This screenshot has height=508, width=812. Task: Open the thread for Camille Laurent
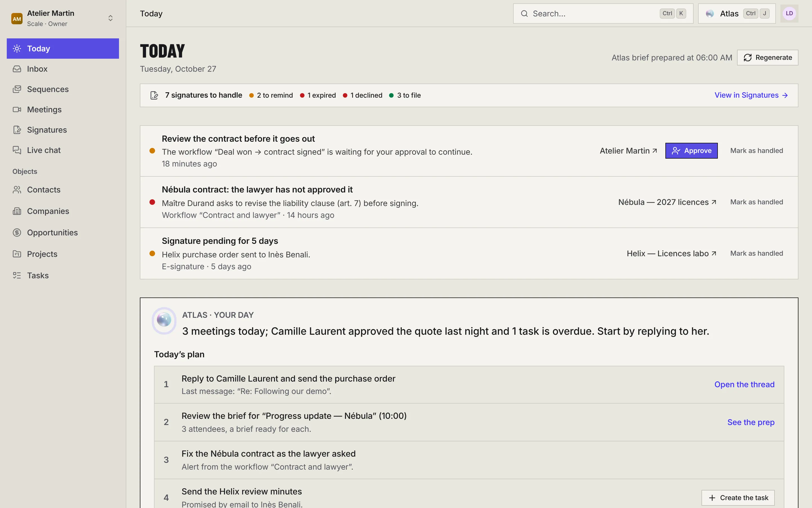coord(744,384)
